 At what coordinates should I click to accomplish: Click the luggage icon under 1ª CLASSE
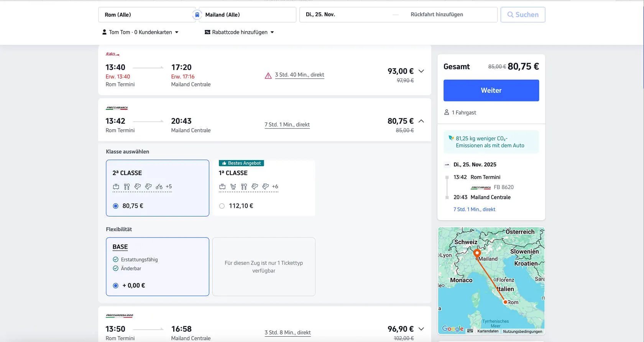[x=222, y=187]
